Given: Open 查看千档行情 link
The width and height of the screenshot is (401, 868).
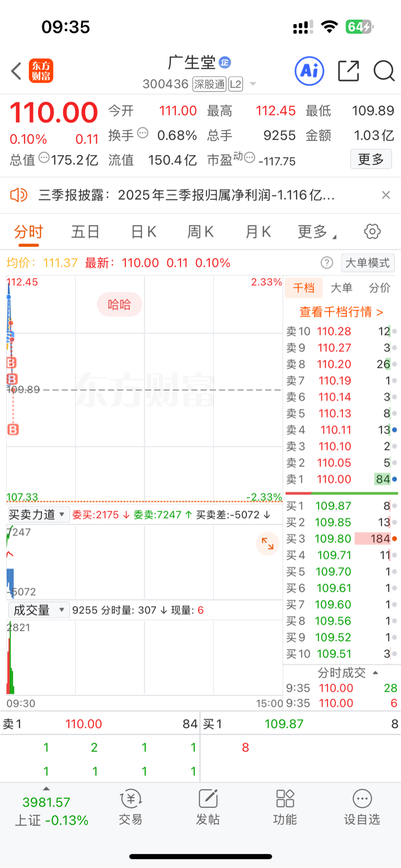Looking at the screenshot, I should pyautogui.click(x=341, y=312).
